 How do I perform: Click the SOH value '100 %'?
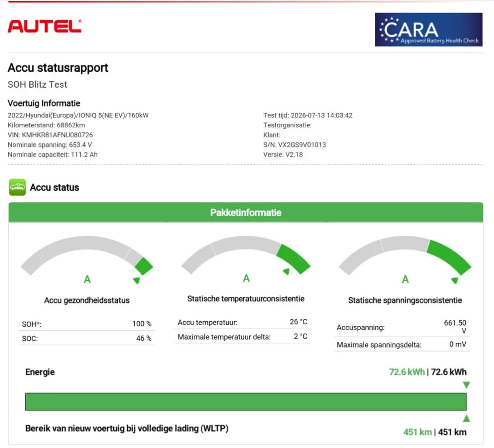142,324
